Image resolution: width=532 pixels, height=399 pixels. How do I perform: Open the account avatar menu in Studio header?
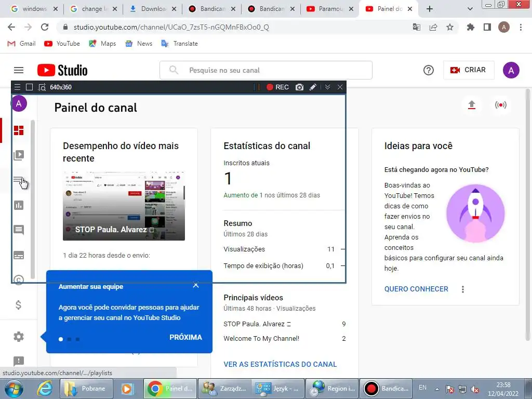(x=511, y=70)
